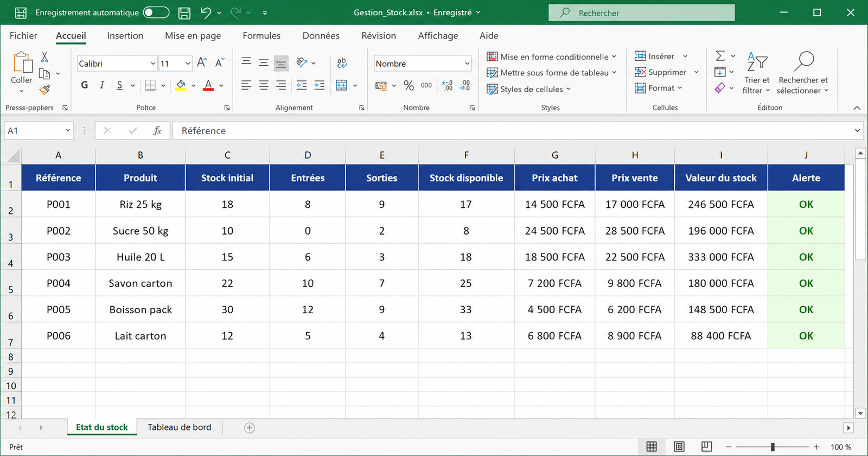This screenshot has width=868, height=456.
Task: Insert function with fx icon
Action: [x=157, y=130]
